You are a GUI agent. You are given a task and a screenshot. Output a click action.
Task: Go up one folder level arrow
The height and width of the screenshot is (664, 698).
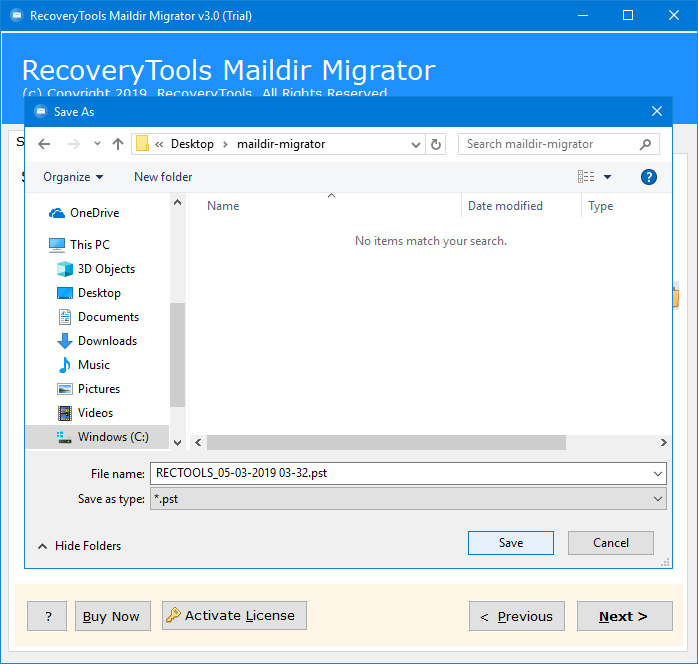click(x=118, y=144)
